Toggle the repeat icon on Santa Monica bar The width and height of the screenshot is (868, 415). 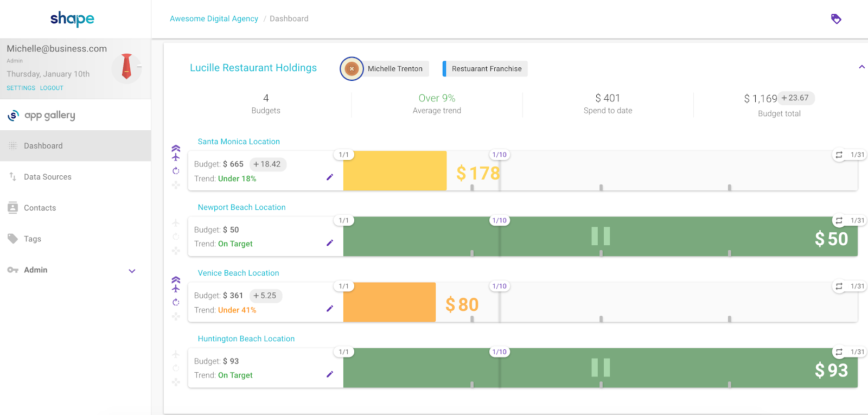tap(839, 155)
